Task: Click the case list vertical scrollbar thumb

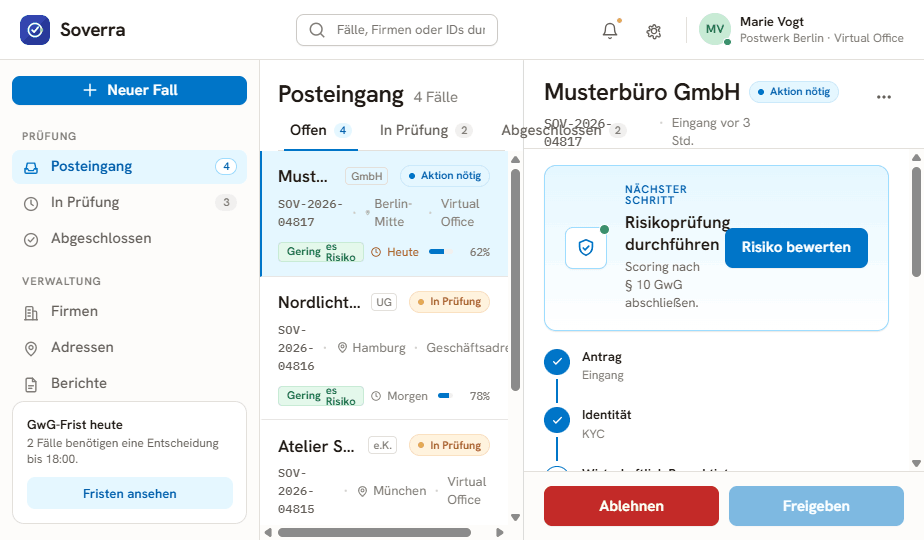Action: coord(515,280)
